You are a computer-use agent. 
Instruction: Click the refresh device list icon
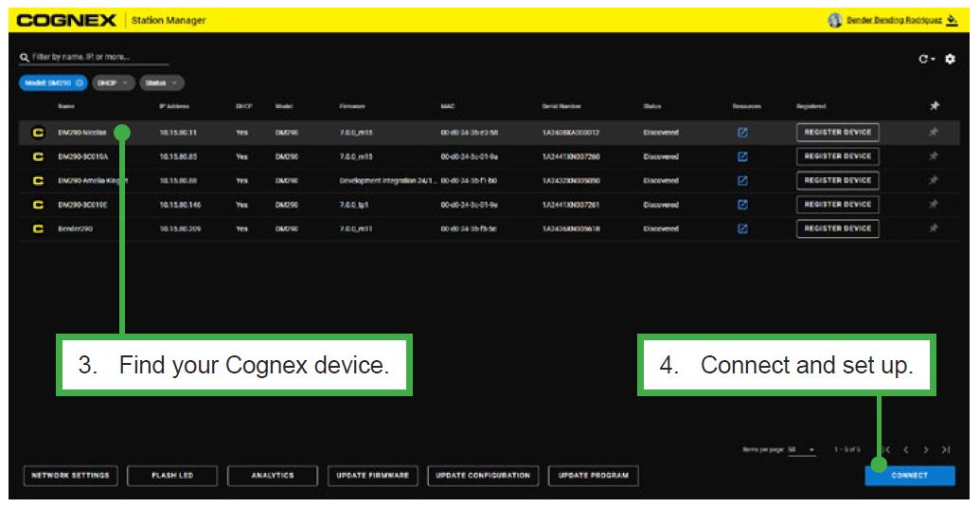pyautogui.click(x=925, y=59)
